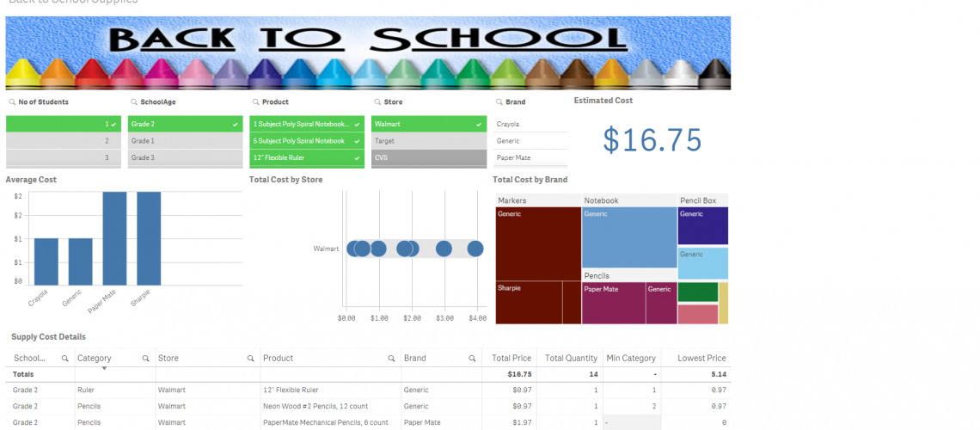Deselect 1 Subject Poly Spiral Notebook

click(x=307, y=124)
